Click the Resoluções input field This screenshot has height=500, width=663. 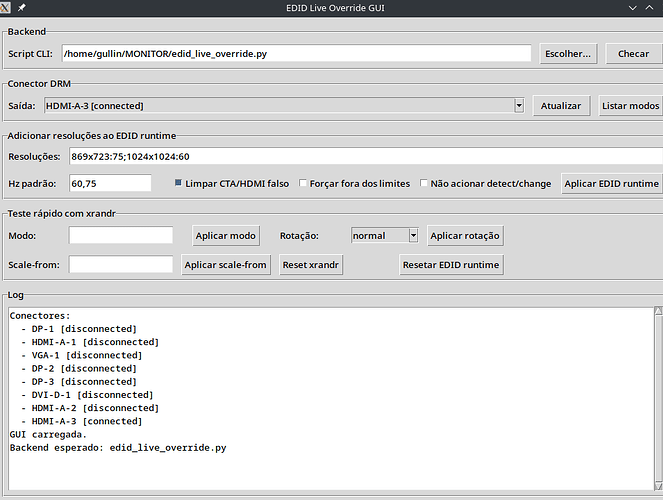click(366, 156)
